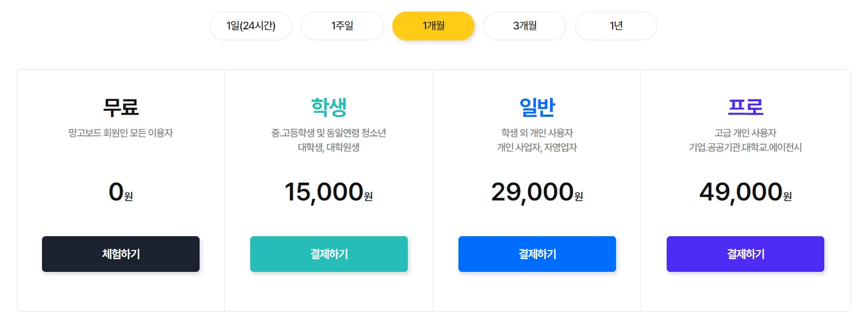The height and width of the screenshot is (322, 868).
Task: Click the 대학생, 대학원생 description line
Action: pos(329,147)
